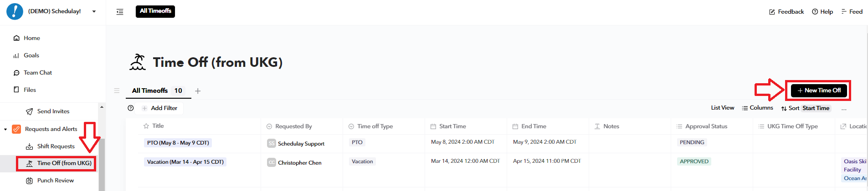868x191 pixels.
Task: Open Goals via the bar chart icon
Action: [16, 55]
